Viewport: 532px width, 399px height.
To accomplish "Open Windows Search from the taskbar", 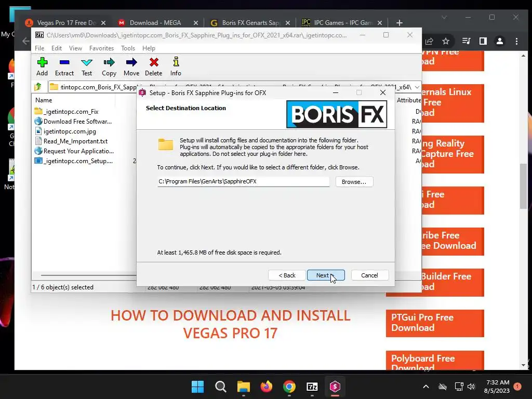I will coord(220,387).
